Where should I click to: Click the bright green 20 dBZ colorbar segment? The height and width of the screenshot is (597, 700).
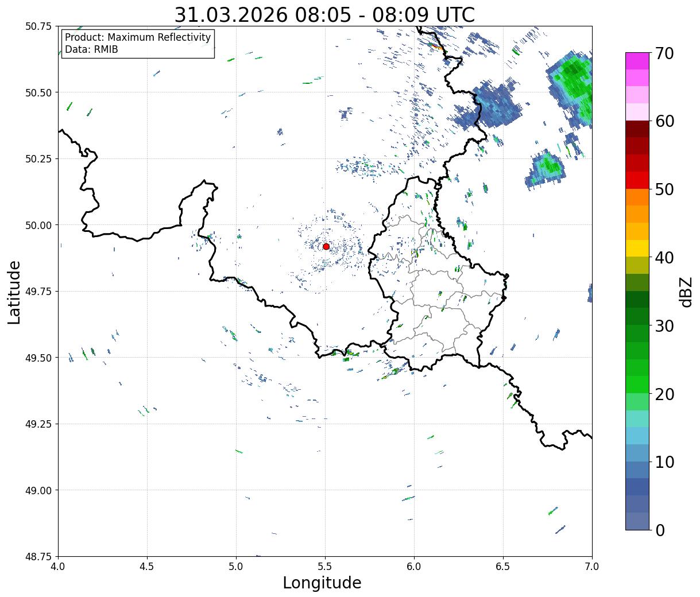click(x=637, y=385)
